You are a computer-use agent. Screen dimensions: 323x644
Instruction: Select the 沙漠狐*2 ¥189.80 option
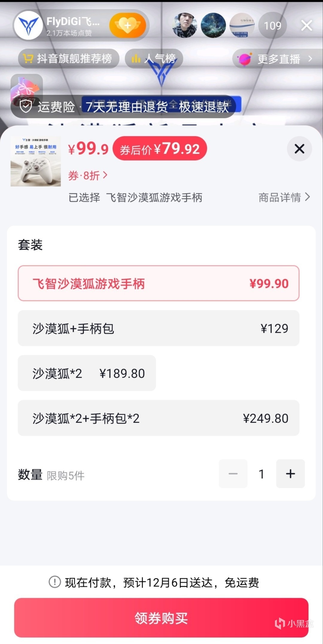tap(87, 373)
